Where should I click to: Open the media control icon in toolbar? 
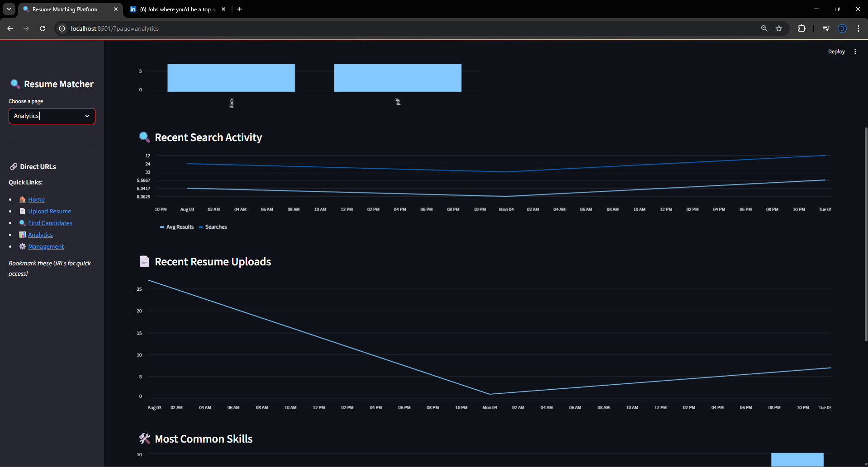tap(826, 28)
